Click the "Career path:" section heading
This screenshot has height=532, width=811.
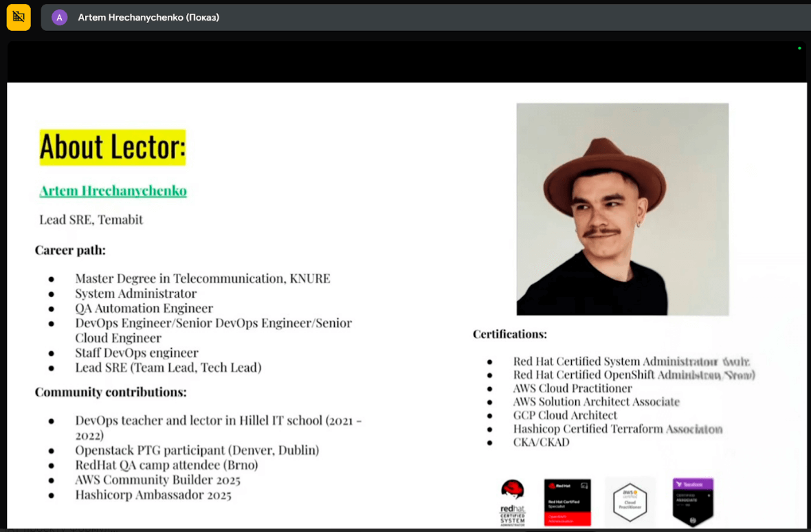(x=70, y=250)
